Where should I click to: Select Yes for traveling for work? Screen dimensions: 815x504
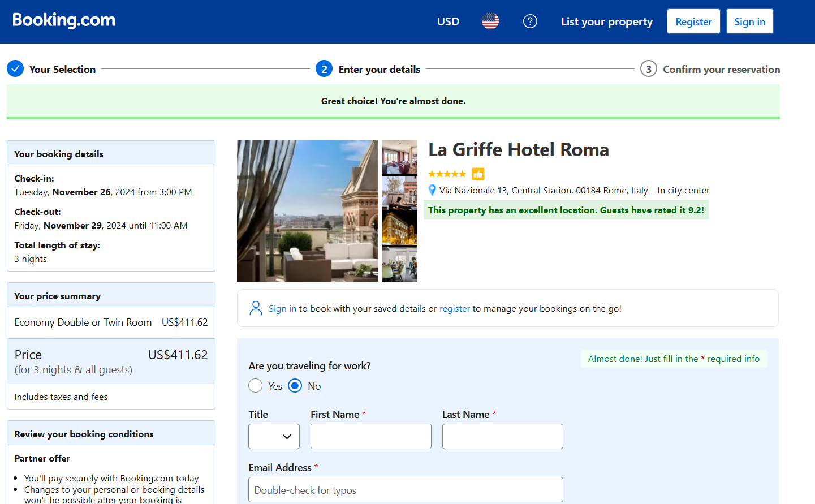click(256, 386)
